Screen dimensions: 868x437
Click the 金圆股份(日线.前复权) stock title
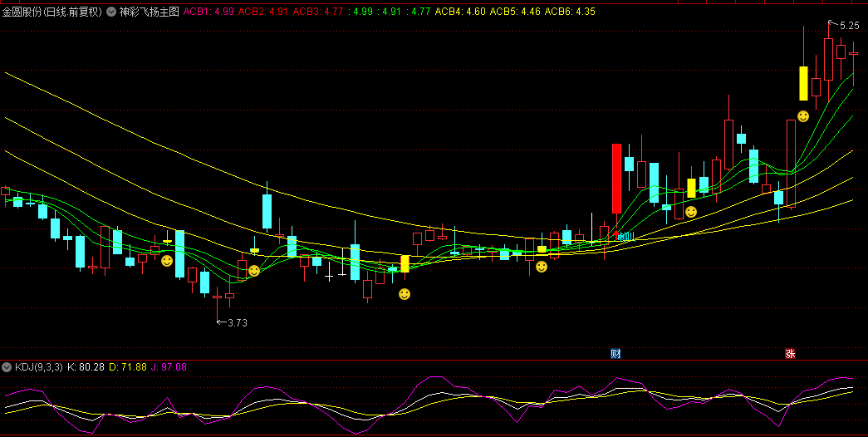click(52, 12)
